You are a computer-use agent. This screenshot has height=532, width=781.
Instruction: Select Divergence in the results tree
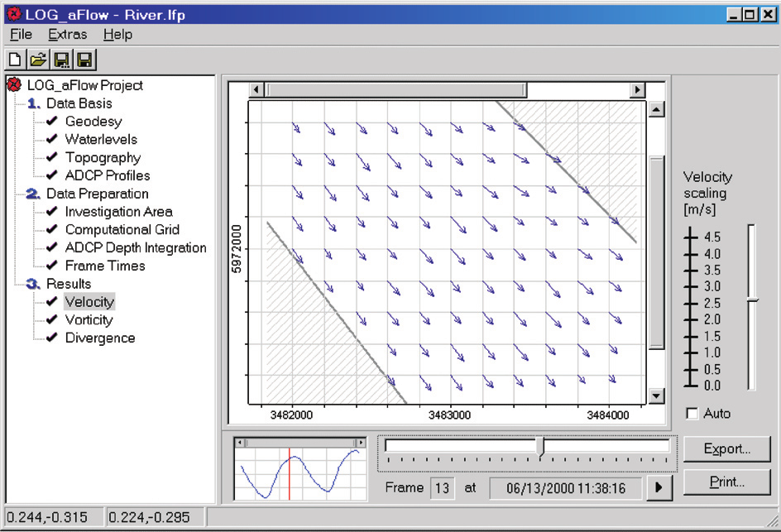(x=100, y=338)
